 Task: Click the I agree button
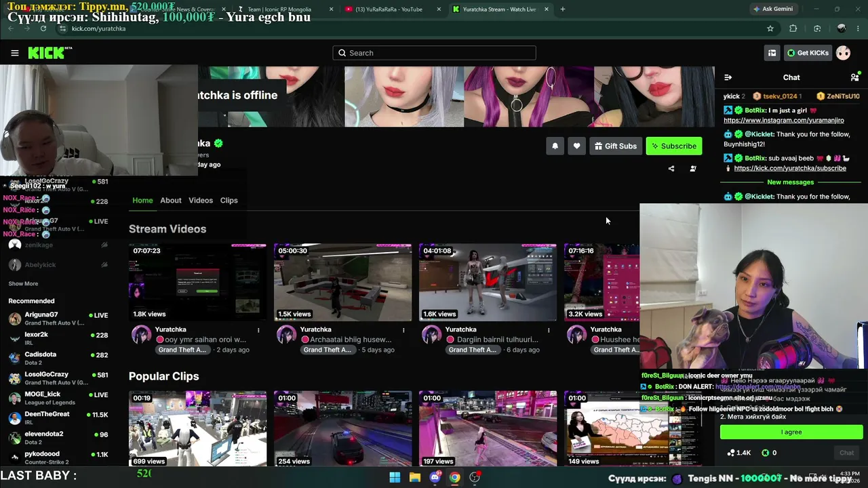pos(791,432)
